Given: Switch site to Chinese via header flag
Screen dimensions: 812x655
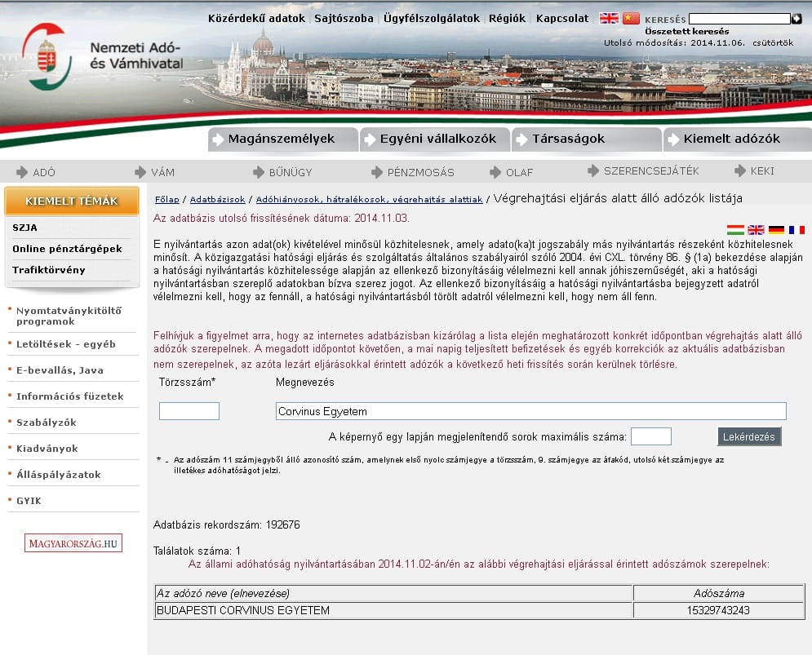Looking at the screenshot, I should [x=631, y=19].
